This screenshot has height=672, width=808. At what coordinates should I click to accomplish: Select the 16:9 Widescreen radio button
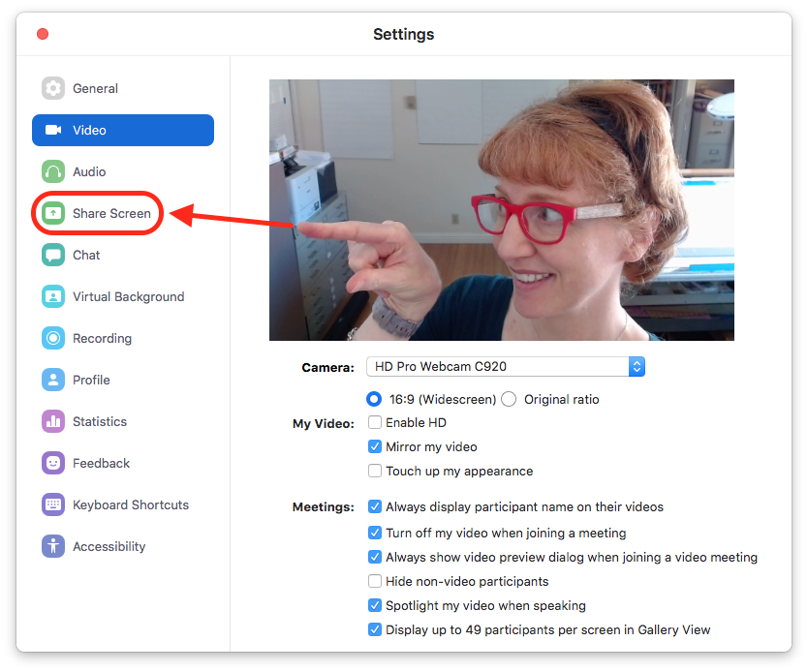click(373, 399)
